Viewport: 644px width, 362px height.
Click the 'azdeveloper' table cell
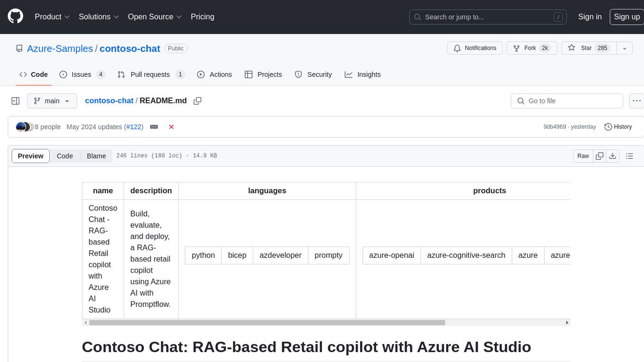tap(280, 255)
